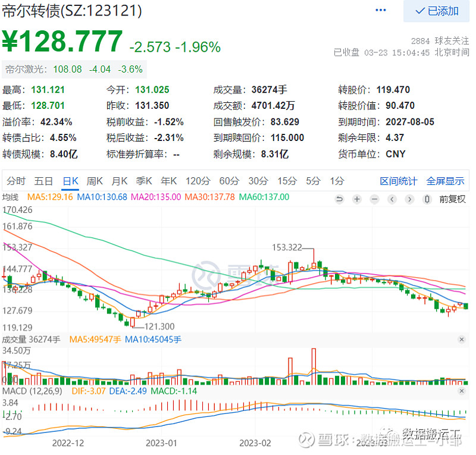
Task: Click the 溢价率 value 42.34%
Action: pyautogui.click(x=57, y=122)
